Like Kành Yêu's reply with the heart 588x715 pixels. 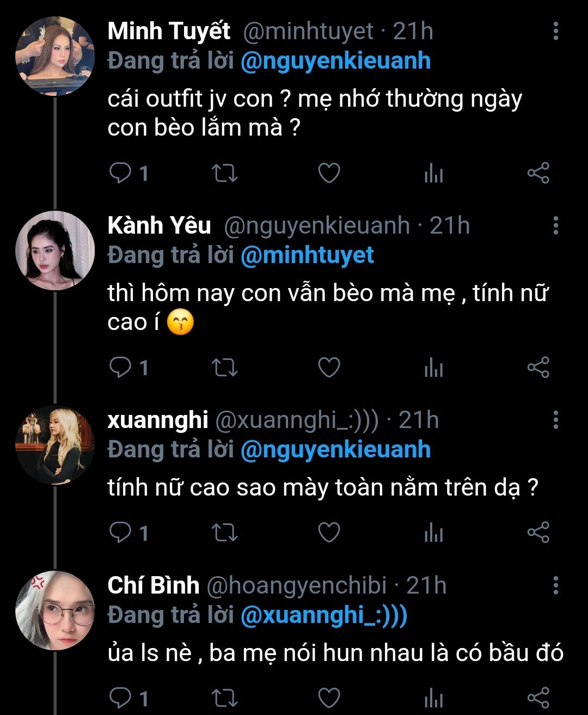click(329, 368)
